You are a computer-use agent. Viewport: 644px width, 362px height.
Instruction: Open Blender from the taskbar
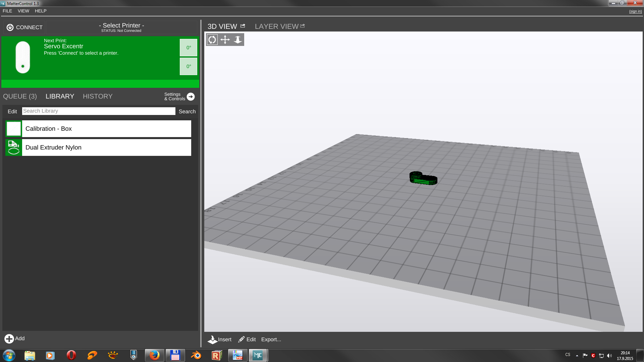[196, 355]
